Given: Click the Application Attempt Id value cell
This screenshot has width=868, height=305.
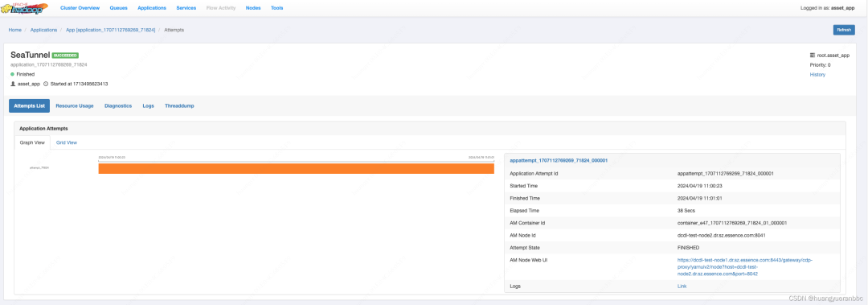Looking at the screenshot, I should pyautogui.click(x=725, y=174).
